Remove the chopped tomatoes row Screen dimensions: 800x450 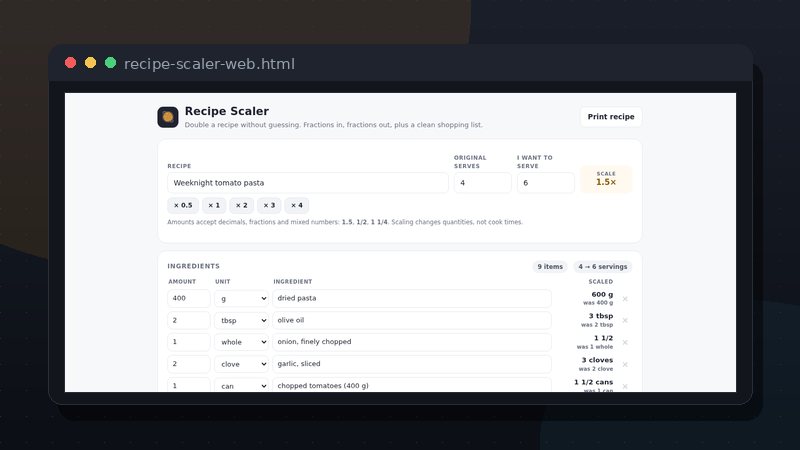625,386
